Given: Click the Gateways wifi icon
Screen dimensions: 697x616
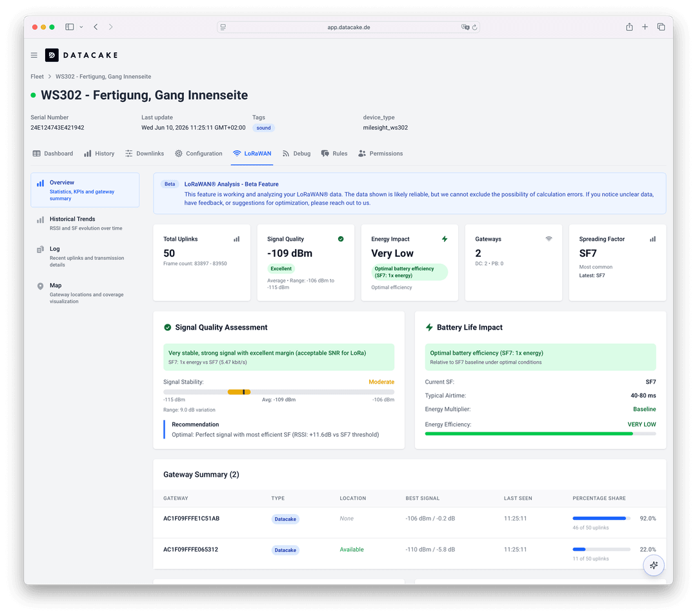Looking at the screenshot, I should pos(549,239).
